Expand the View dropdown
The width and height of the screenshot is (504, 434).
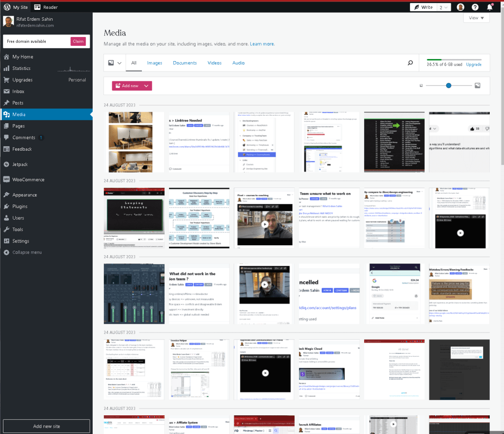click(476, 18)
